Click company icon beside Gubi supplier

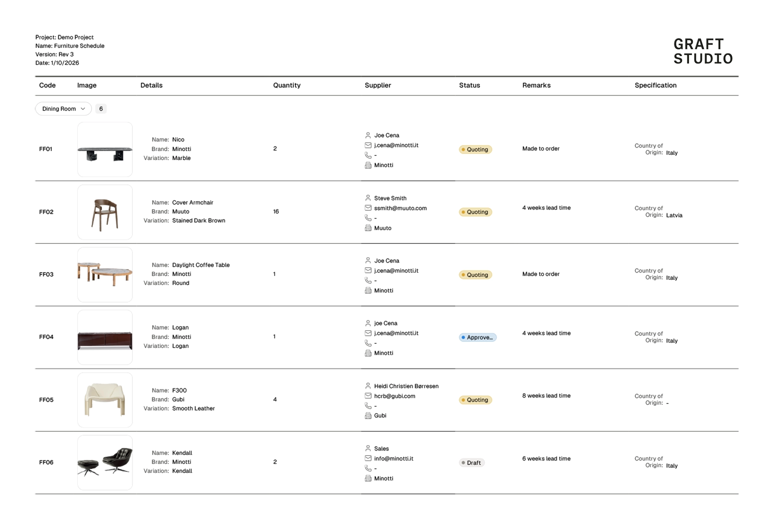pos(368,416)
